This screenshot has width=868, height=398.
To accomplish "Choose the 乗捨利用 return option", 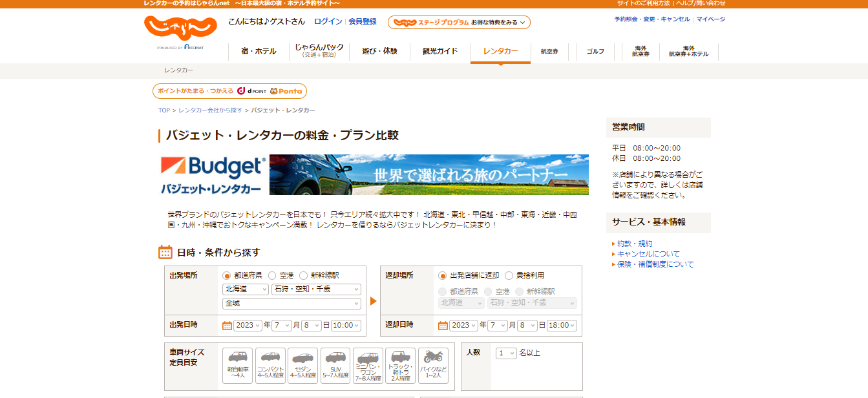I will [509, 275].
